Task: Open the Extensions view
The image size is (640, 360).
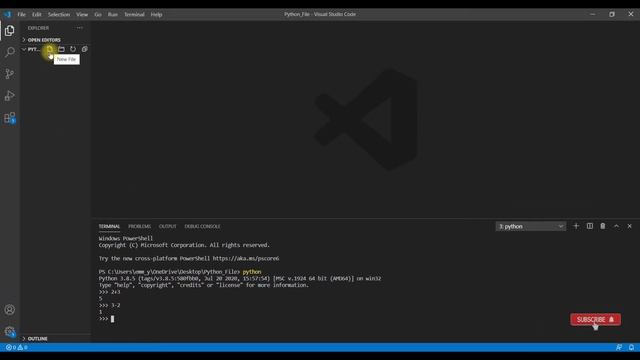Action: coord(9,118)
